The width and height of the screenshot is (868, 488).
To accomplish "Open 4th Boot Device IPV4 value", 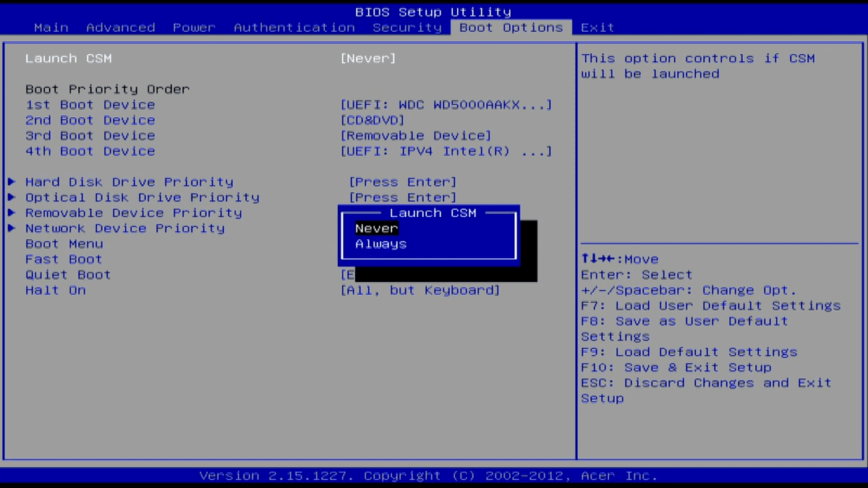I will 446,151.
